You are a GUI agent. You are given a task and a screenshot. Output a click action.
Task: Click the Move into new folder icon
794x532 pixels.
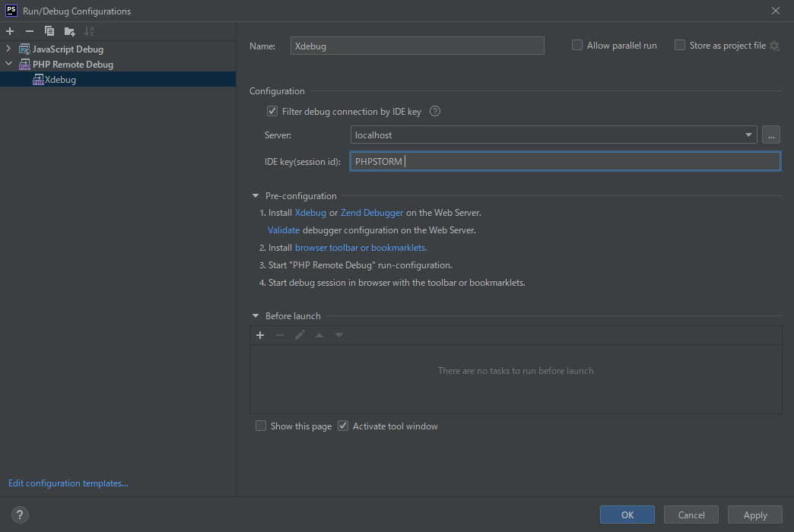[x=69, y=31]
